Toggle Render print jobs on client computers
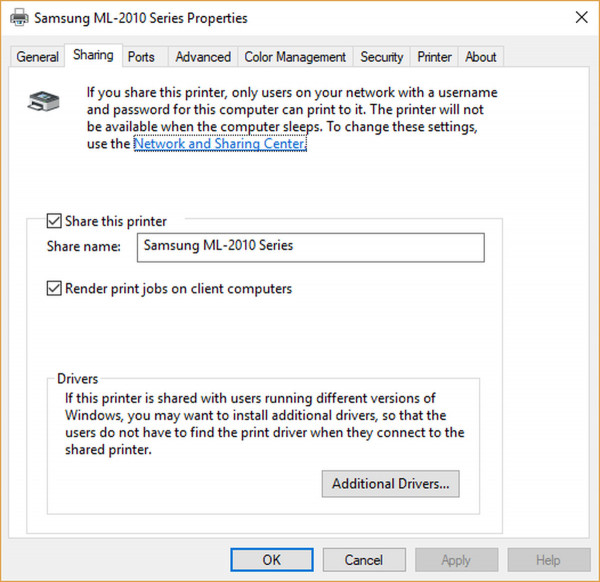 pyautogui.click(x=54, y=288)
